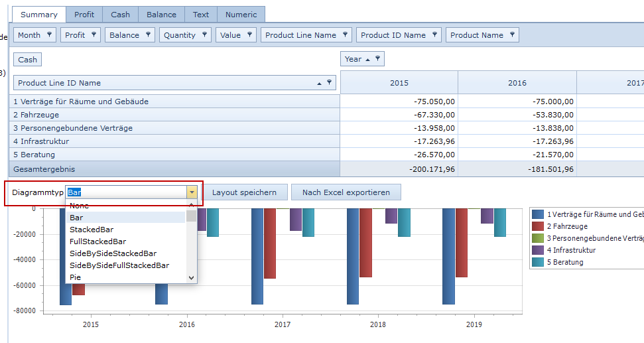Open filter on Year column field
This screenshot has width=644, height=343.
(377, 59)
